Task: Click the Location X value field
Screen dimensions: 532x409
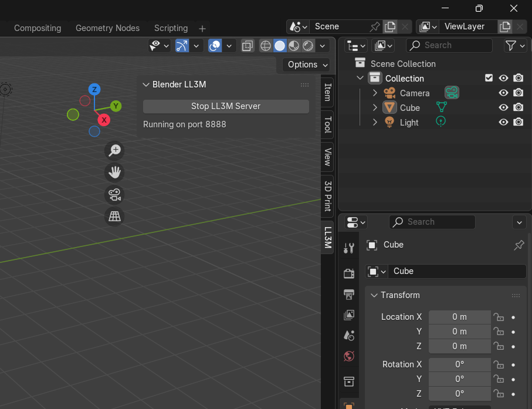Action: click(459, 317)
